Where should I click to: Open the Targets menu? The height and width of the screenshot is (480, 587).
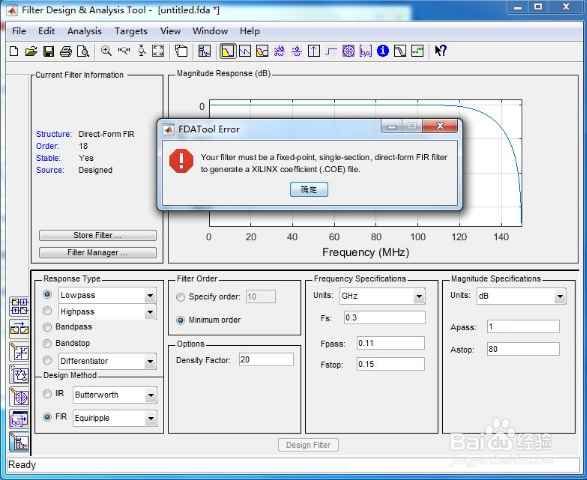pos(131,31)
